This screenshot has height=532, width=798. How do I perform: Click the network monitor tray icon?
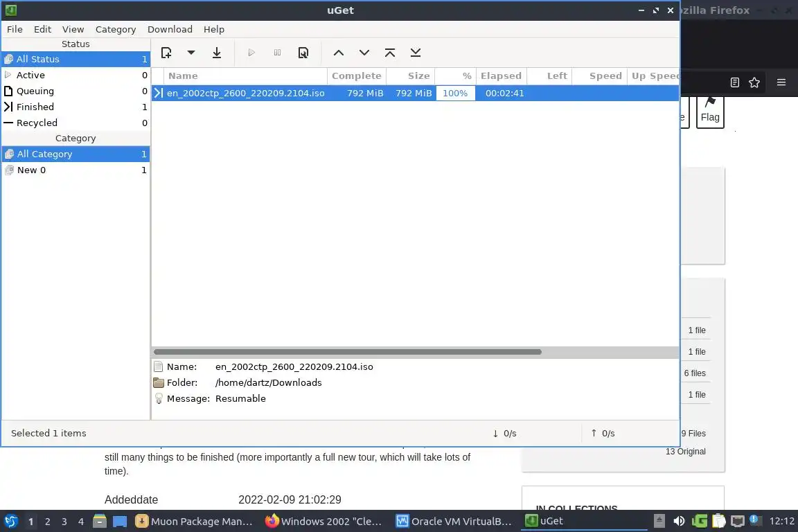[738, 522]
